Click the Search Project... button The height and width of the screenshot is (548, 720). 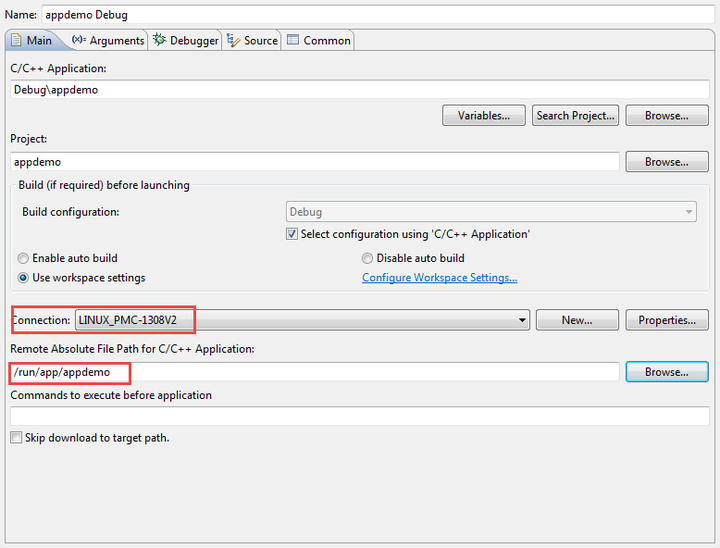click(x=575, y=115)
